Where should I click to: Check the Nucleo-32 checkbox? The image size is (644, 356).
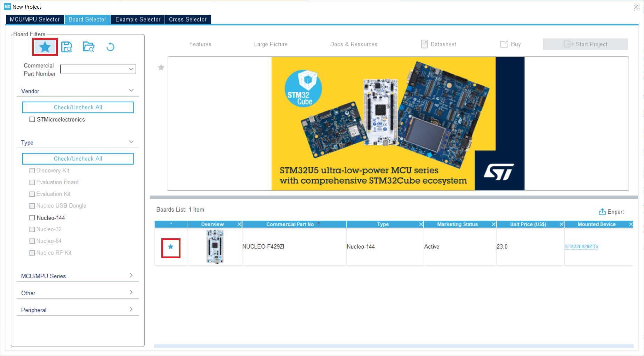[x=32, y=229]
